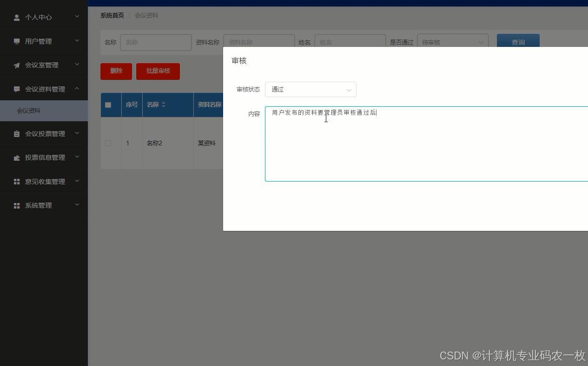Click the thumbs-up icon beside 投票信息管理

17,157
